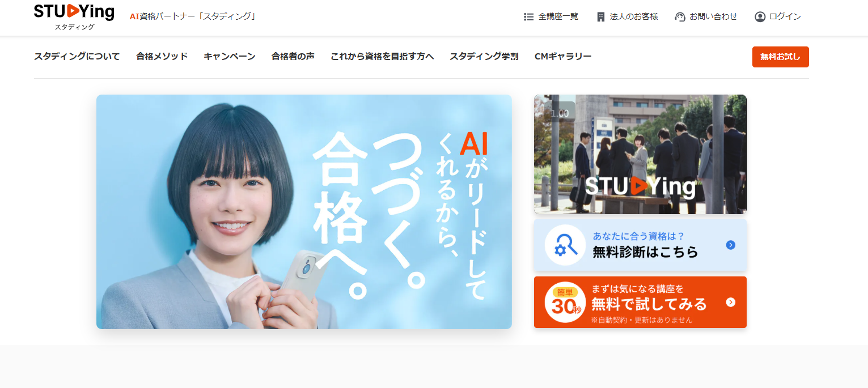Image resolution: width=868 pixels, height=388 pixels.
Task: Open the 合格メソッド menu item
Action: 162,57
